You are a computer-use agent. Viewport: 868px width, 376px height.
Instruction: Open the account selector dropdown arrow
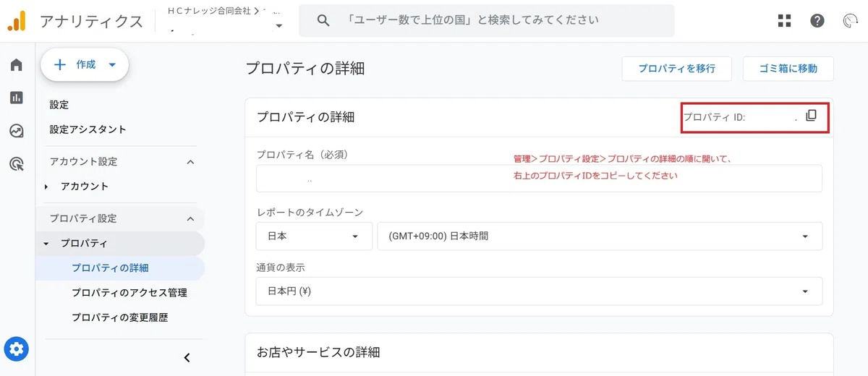click(279, 26)
